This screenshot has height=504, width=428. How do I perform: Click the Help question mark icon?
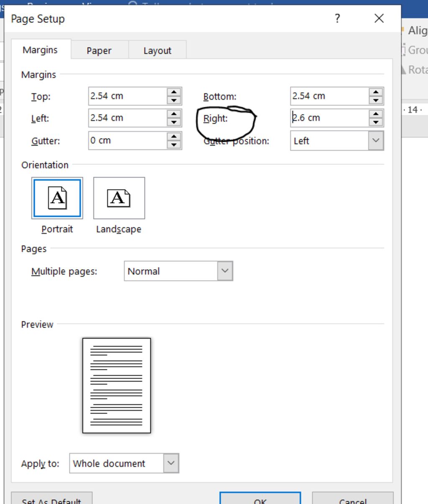pos(338,18)
